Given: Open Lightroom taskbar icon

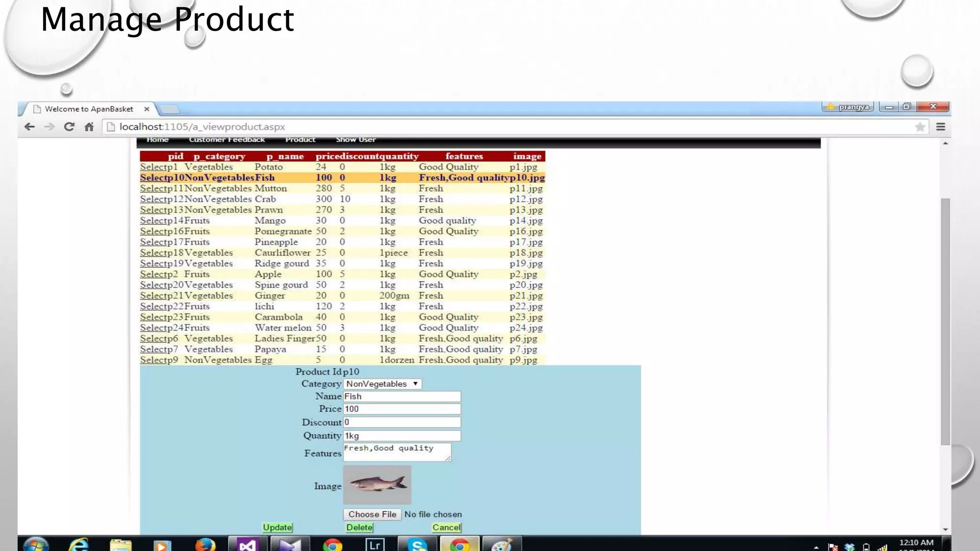Looking at the screenshot, I should [x=375, y=544].
